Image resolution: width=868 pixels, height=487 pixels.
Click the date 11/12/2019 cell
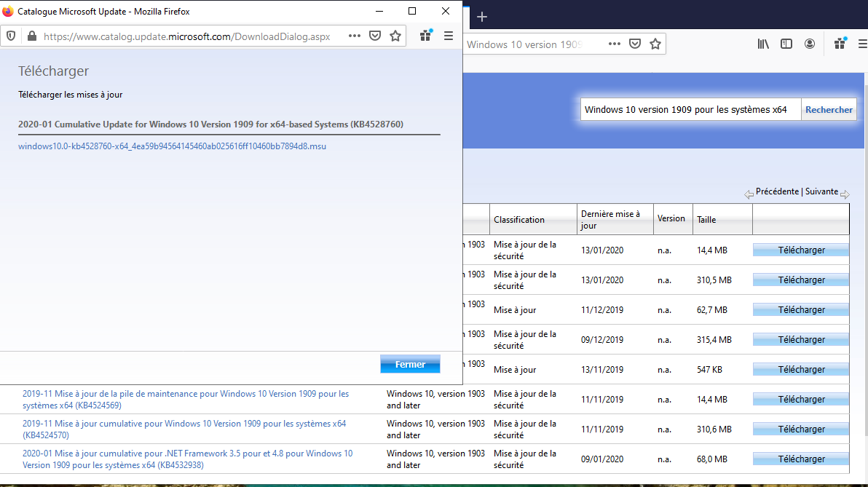click(602, 310)
